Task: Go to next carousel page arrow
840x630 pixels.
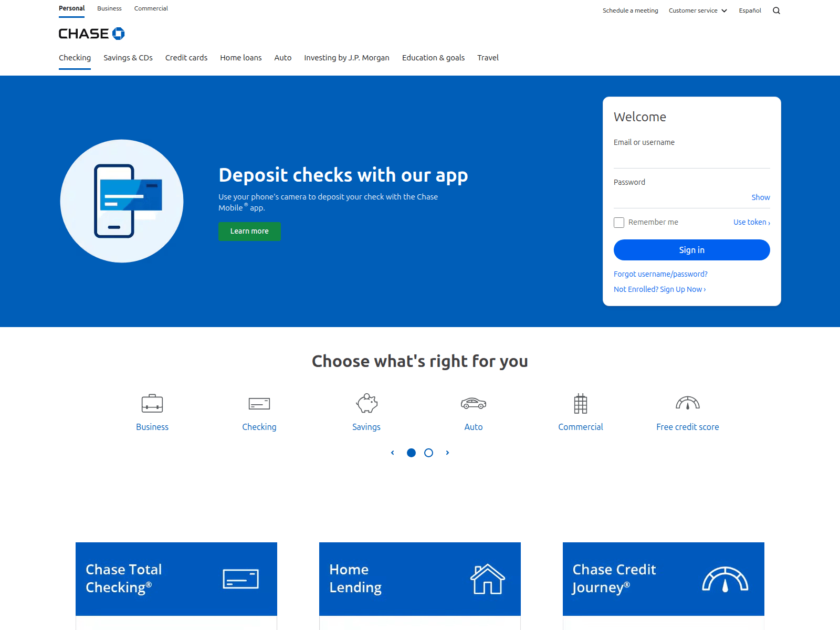Action: point(447,453)
